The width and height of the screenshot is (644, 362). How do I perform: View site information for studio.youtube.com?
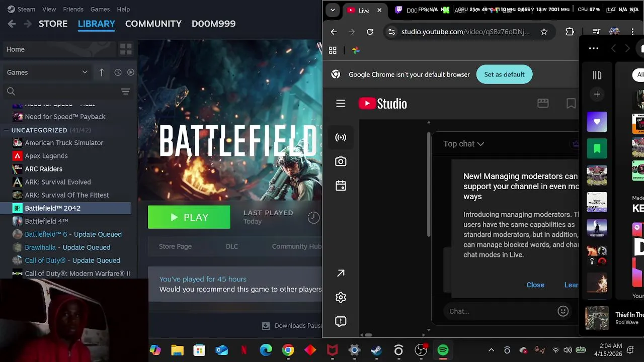coord(391,32)
